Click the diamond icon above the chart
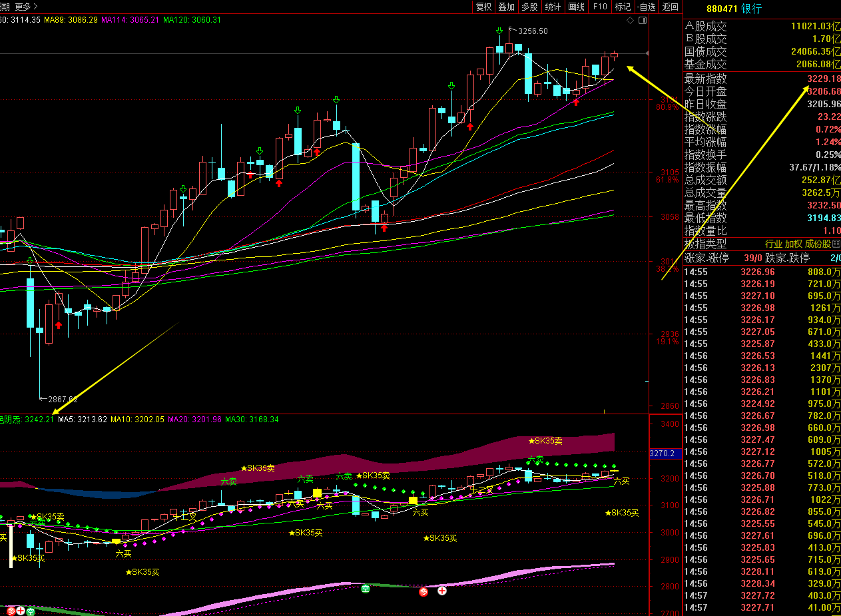Viewport: 841px width, 616px height. pos(631,21)
